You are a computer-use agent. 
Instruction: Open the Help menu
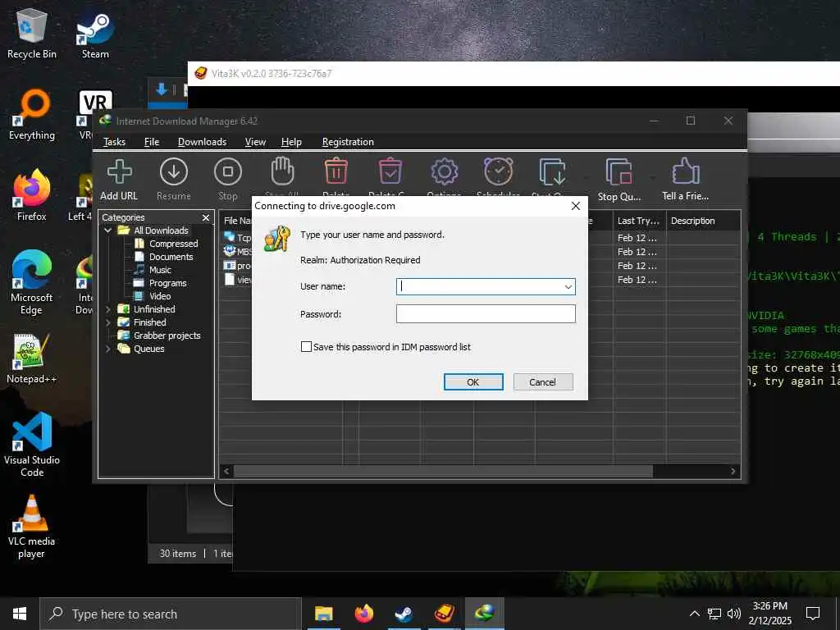(291, 142)
